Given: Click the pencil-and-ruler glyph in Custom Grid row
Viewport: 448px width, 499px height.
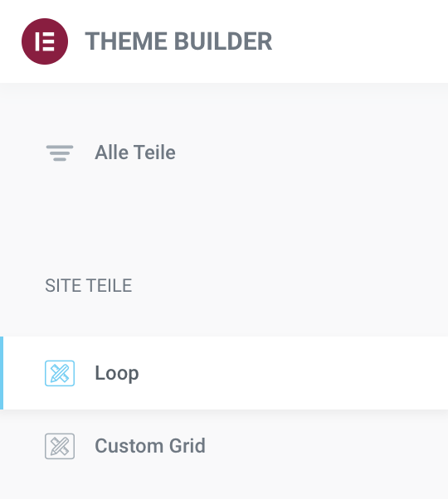Looking at the screenshot, I should pos(60,446).
